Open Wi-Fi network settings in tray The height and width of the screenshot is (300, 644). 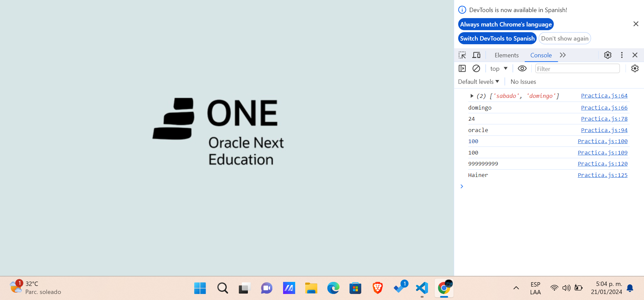[554, 288]
